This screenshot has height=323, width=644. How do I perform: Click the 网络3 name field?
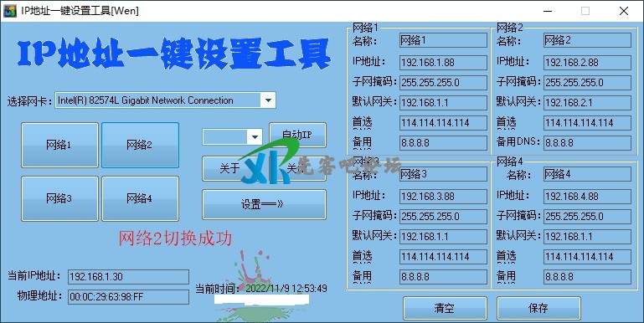pos(444,174)
